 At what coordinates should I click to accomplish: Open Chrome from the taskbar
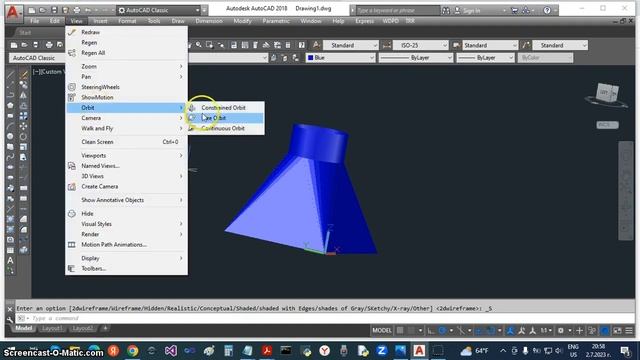(133, 351)
